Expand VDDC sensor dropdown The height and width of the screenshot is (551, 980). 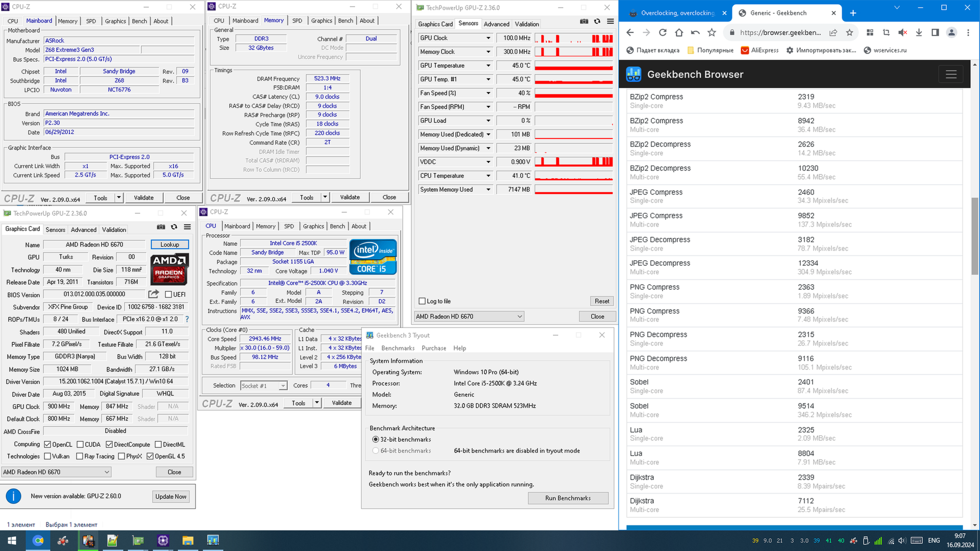(488, 162)
